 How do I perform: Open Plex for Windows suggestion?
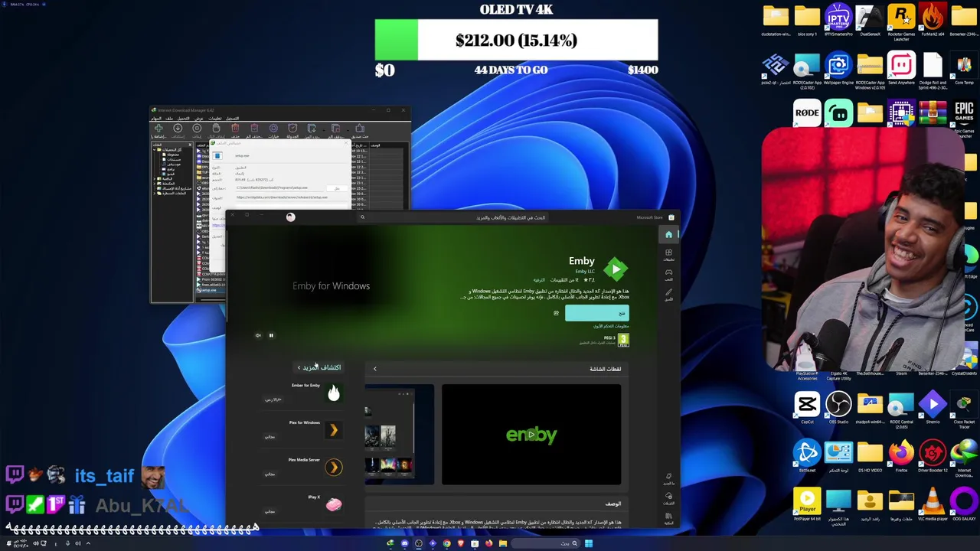(304, 430)
